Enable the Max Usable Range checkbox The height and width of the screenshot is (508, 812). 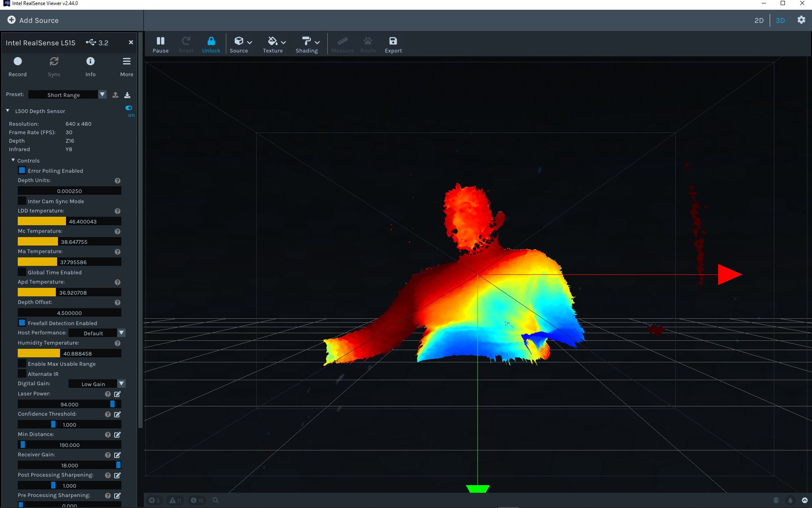22,363
